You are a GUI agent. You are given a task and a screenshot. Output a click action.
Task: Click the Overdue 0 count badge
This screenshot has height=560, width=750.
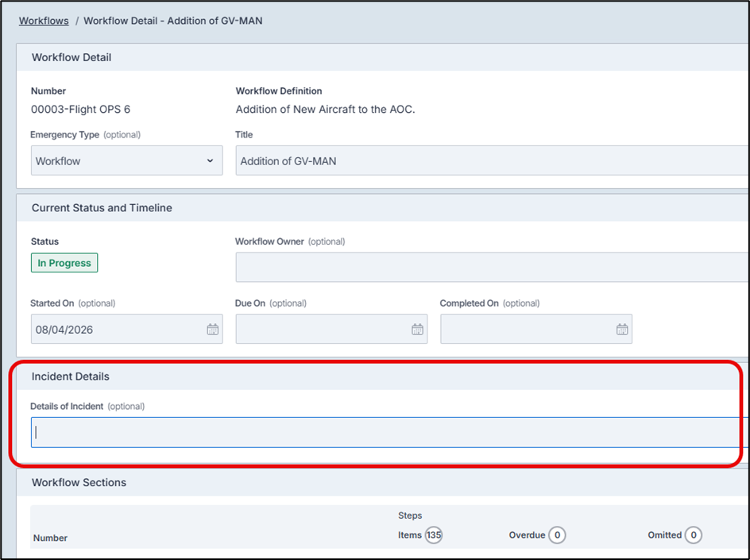coord(557,535)
